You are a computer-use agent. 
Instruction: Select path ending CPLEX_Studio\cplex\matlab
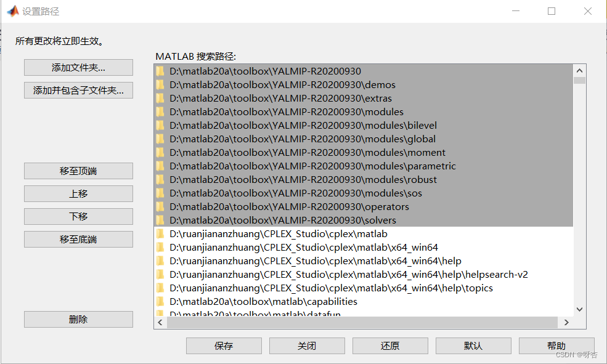pos(364,233)
